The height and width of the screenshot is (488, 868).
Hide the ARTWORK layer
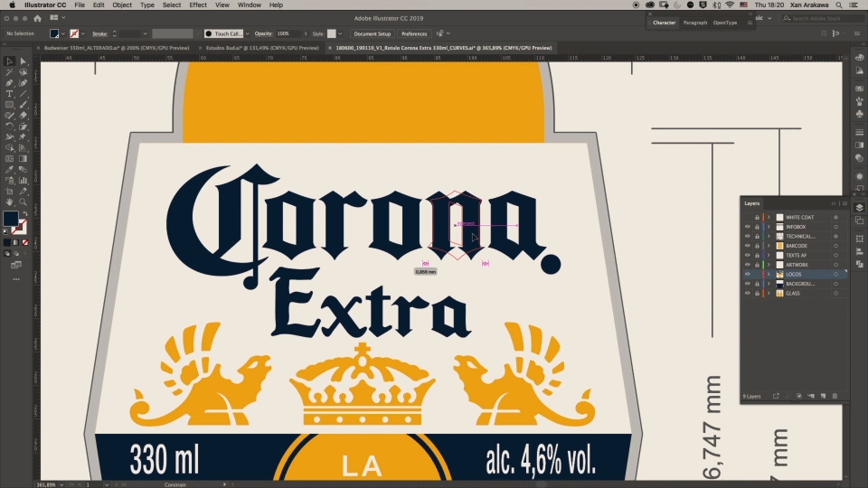(x=748, y=265)
